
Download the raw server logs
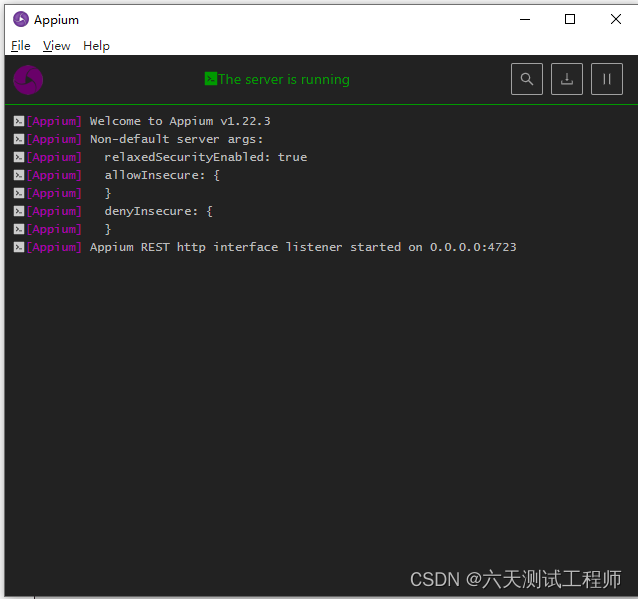[566, 79]
